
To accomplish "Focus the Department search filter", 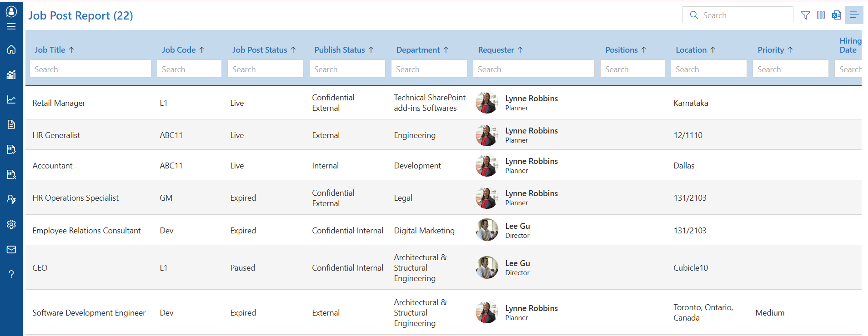I will 429,69.
